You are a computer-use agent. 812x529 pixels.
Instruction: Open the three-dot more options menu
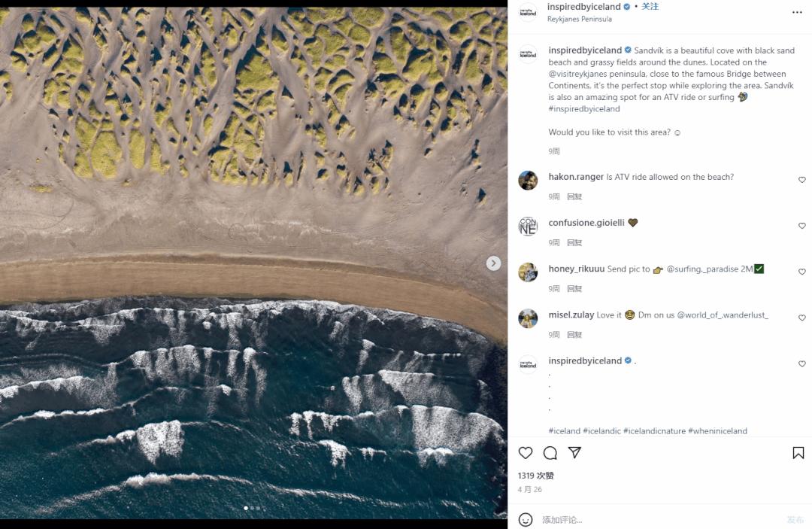797,13
